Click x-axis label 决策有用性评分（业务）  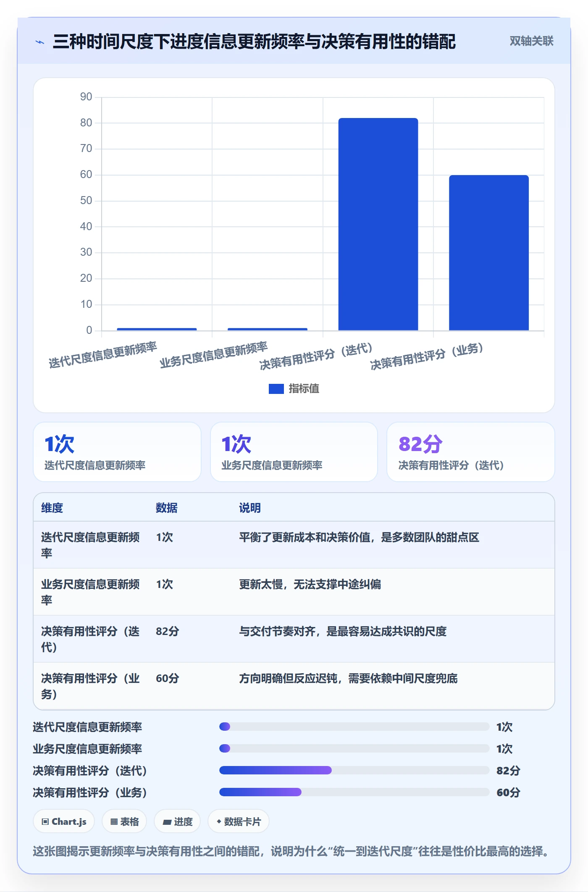coord(427,357)
